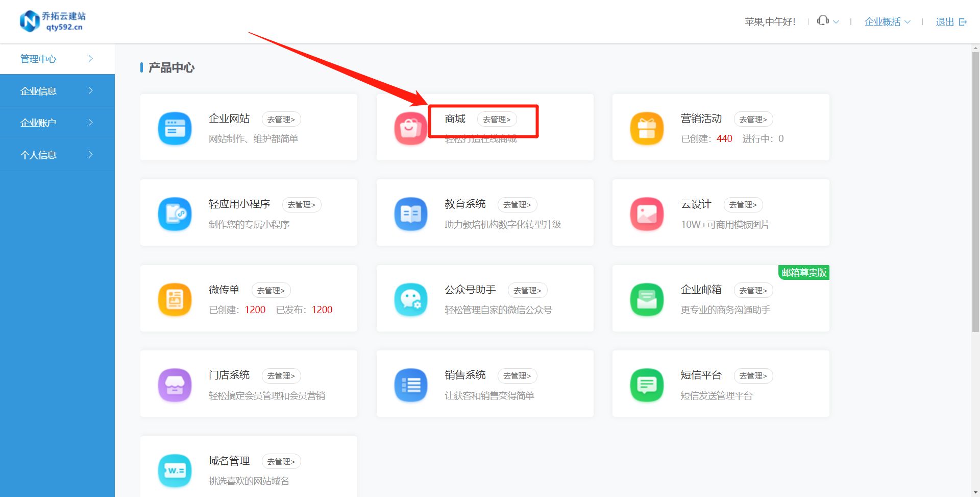The image size is (980, 497).
Task: Select the 公众号助手 chat icon
Action: (411, 299)
